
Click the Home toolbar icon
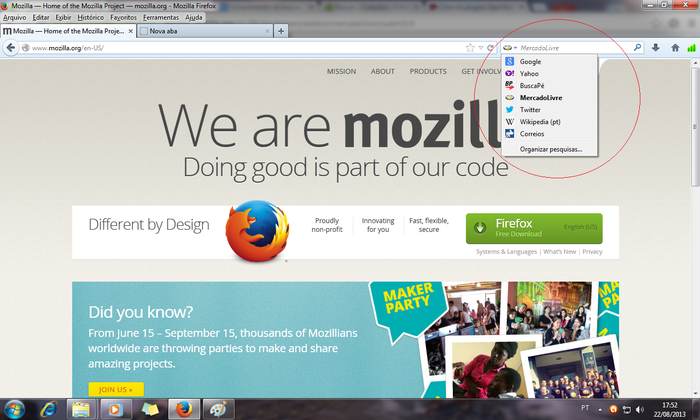(x=675, y=48)
